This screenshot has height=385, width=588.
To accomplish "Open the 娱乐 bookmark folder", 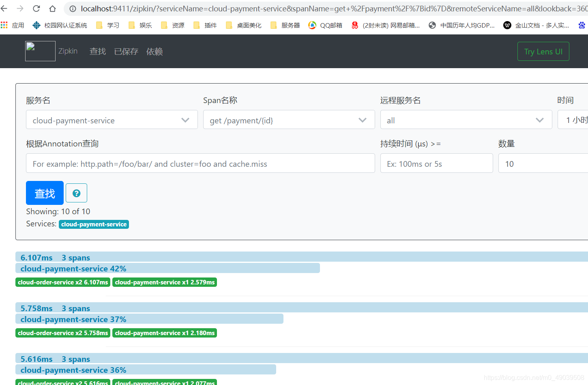I will tap(140, 25).
